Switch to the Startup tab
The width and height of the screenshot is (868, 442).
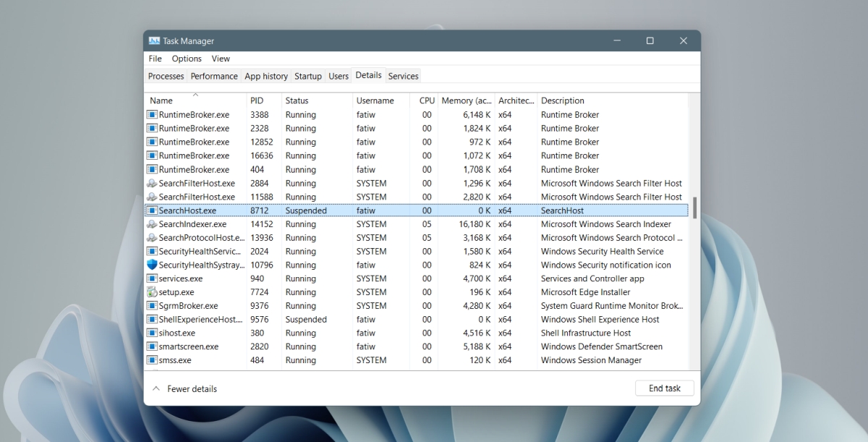(x=308, y=76)
